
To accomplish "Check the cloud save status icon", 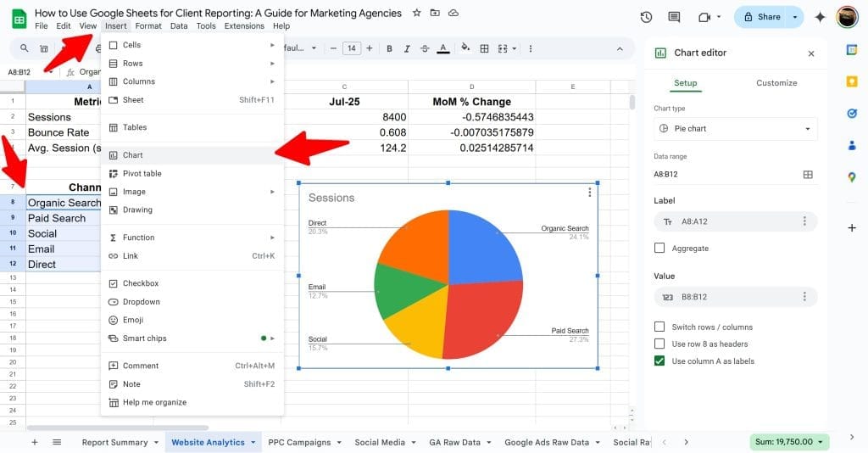I will point(453,13).
